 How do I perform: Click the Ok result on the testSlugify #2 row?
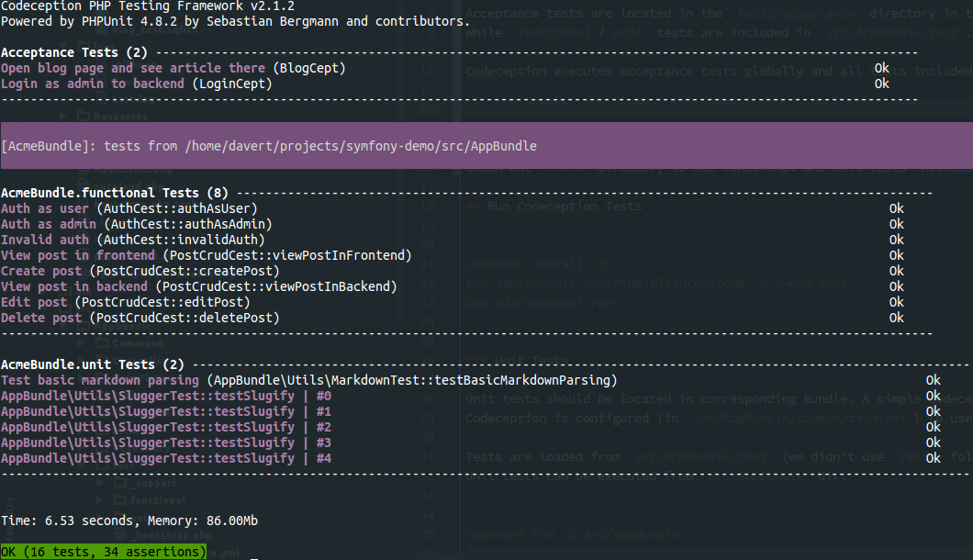tap(934, 427)
